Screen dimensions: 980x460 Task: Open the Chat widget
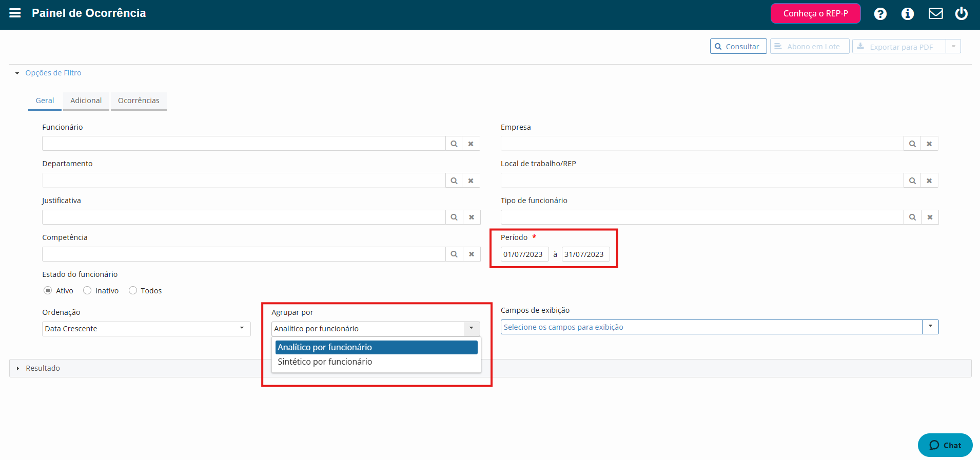[x=945, y=445]
